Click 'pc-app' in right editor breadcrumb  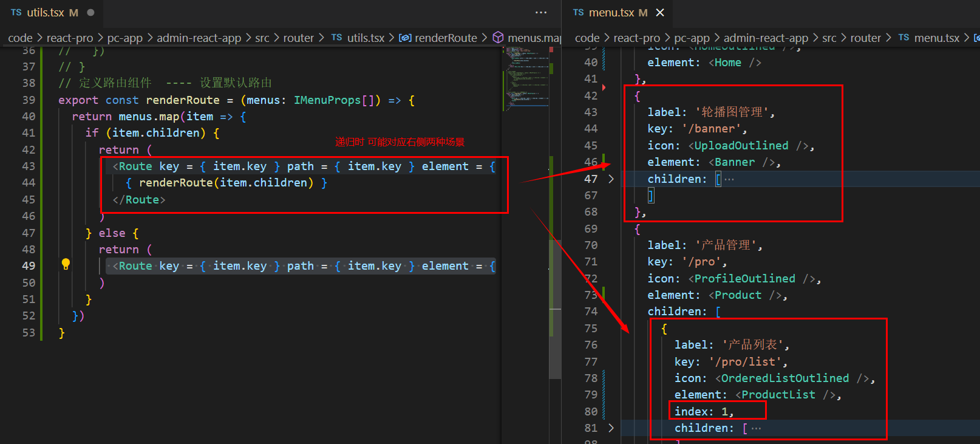click(x=692, y=38)
